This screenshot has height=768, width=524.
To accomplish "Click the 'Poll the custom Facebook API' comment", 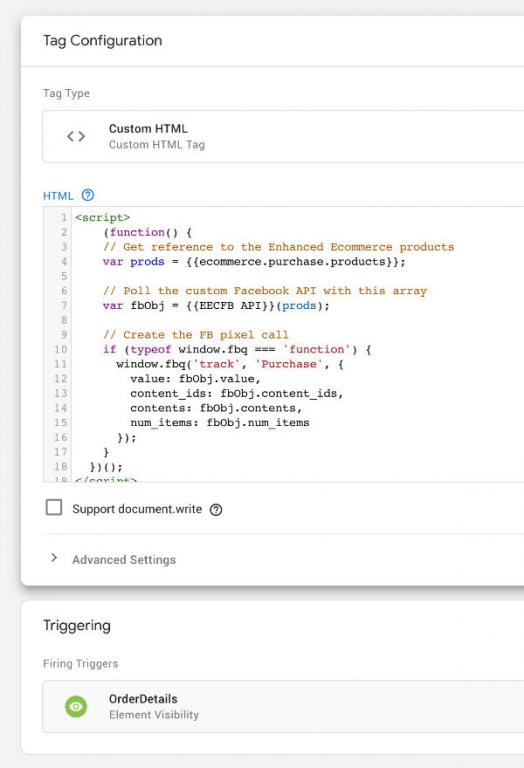I will 264,290.
